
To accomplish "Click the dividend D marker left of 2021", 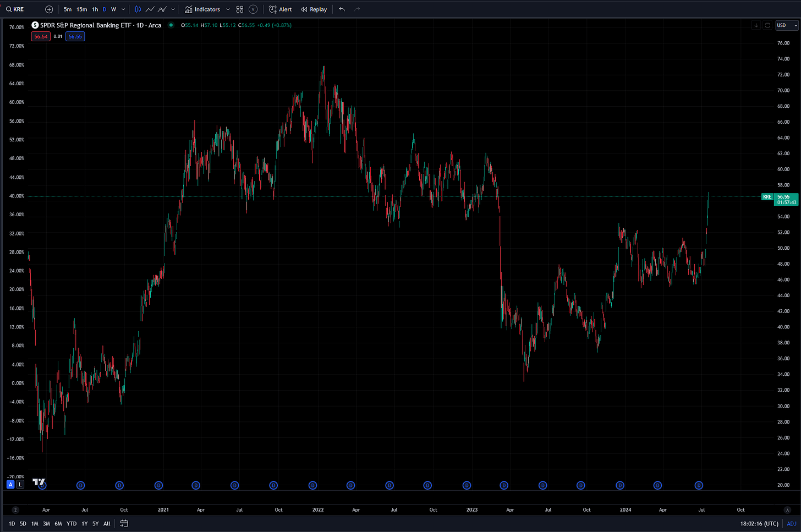I will pyautogui.click(x=158, y=485).
